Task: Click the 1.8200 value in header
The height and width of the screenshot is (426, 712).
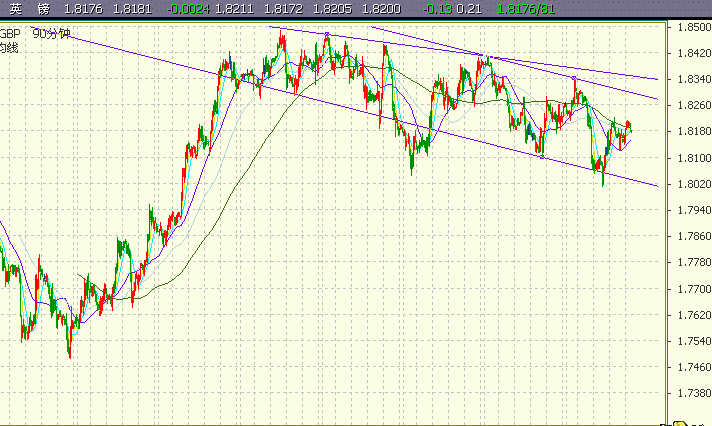Action: 381,9
